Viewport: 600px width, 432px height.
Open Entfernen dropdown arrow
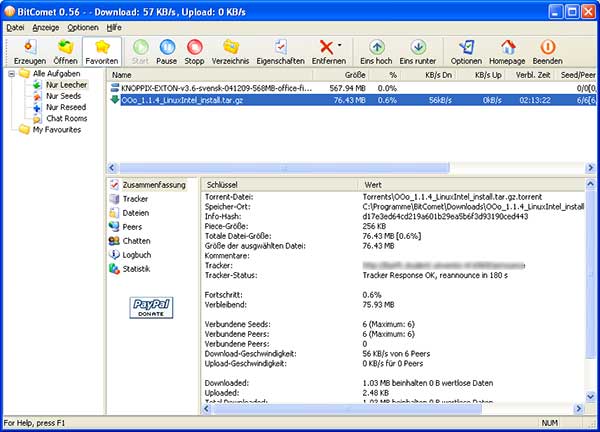pos(340,45)
